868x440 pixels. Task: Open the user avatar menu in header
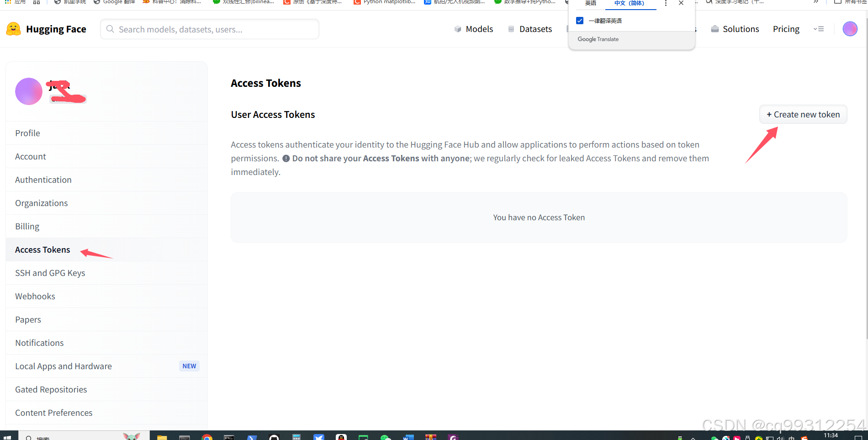[850, 29]
